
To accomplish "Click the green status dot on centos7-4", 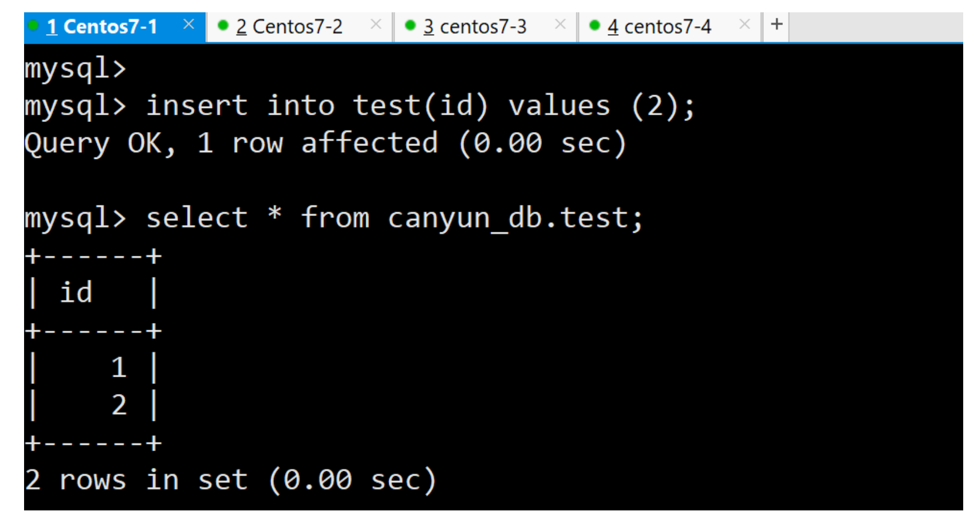I will [x=595, y=25].
